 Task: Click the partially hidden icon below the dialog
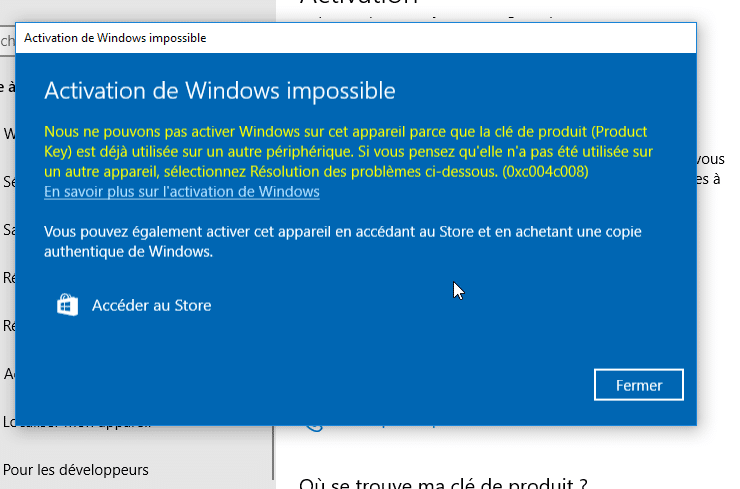[314, 426]
